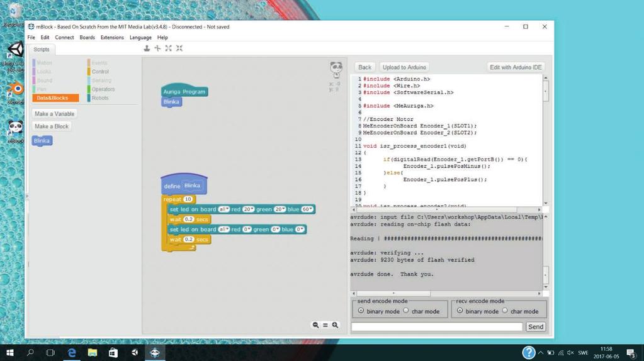The width and height of the screenshot is (644, 361).
Task: Open network settings in system tray
Action: (561, 353)
